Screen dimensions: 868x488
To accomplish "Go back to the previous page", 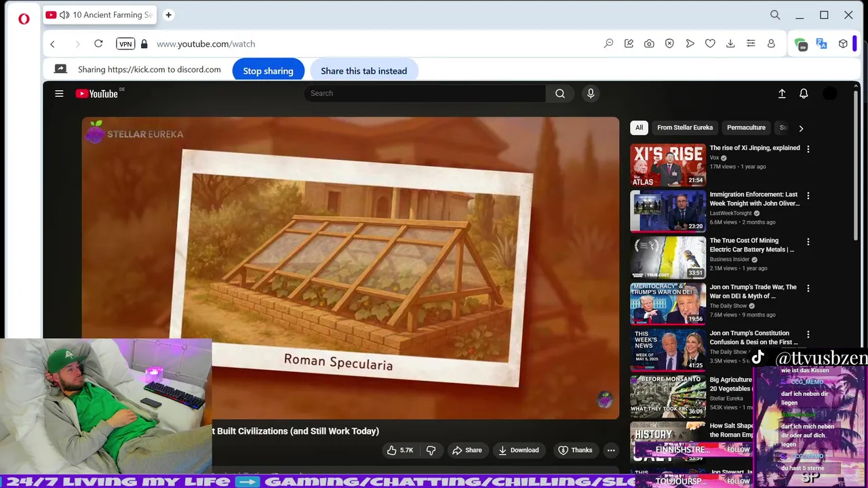I will pos(53,44).
